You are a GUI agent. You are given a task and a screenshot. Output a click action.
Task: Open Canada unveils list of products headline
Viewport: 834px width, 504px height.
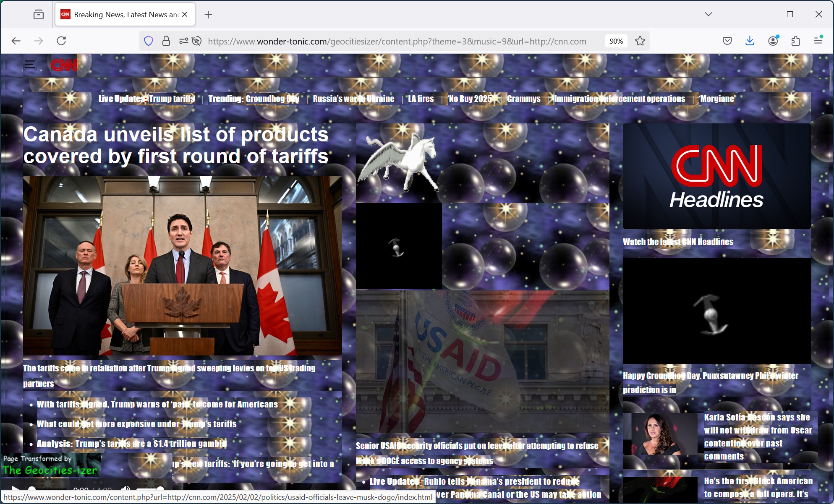coord(176,145)
